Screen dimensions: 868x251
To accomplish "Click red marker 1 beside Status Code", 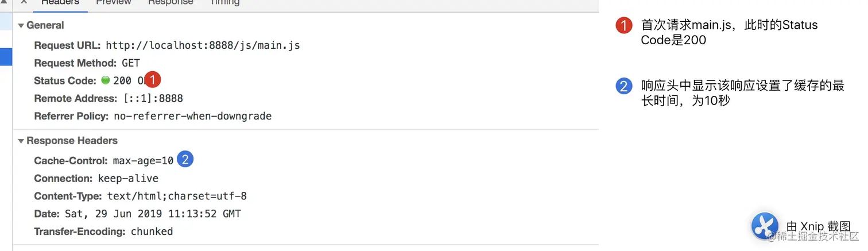I will [x=152, y=80].
